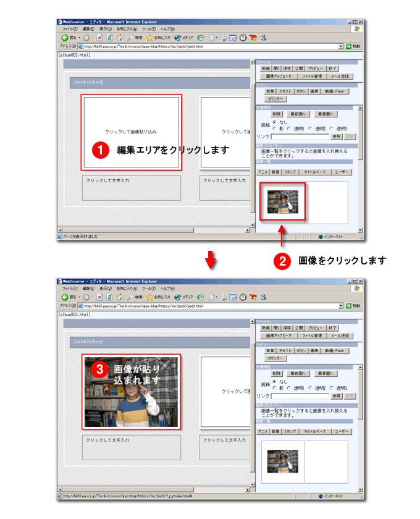The width and height of the screenshot is (420, 519).
Task: Select the なし decoration radio in upper window
Action: [x=274, y=122]
